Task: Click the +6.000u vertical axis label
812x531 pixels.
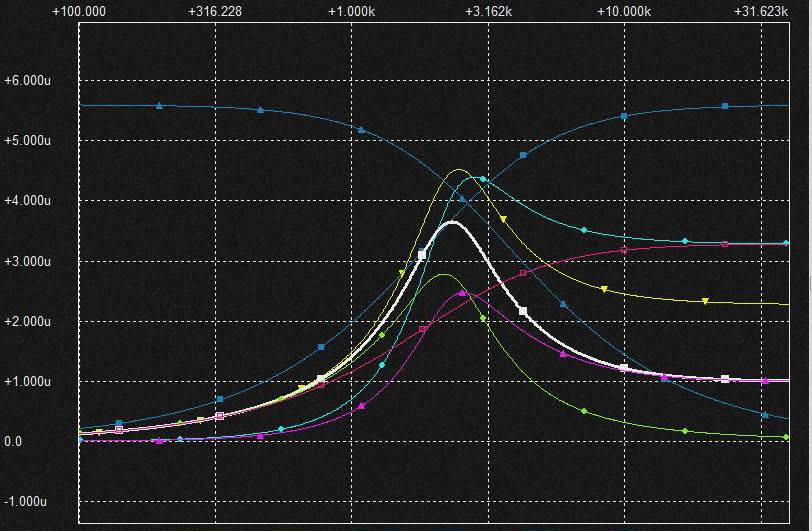Action: (x=27, y=80)
